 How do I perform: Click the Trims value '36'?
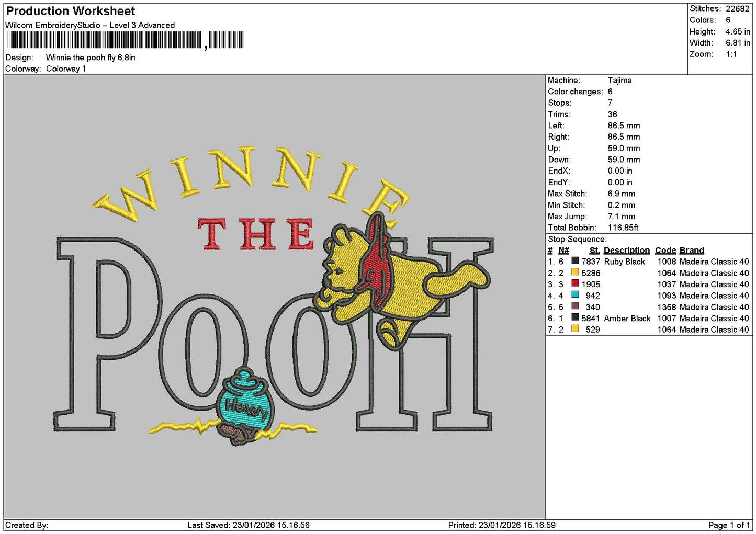click(x=613, y=115)
